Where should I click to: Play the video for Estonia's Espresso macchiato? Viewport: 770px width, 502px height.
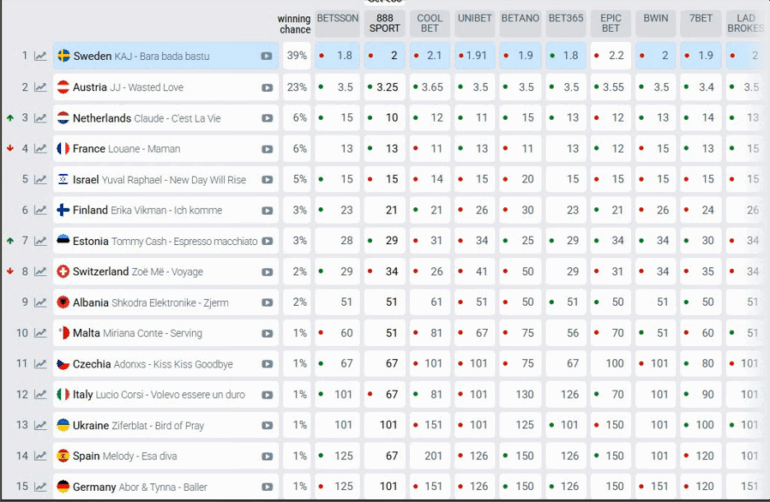pos(267,241)
